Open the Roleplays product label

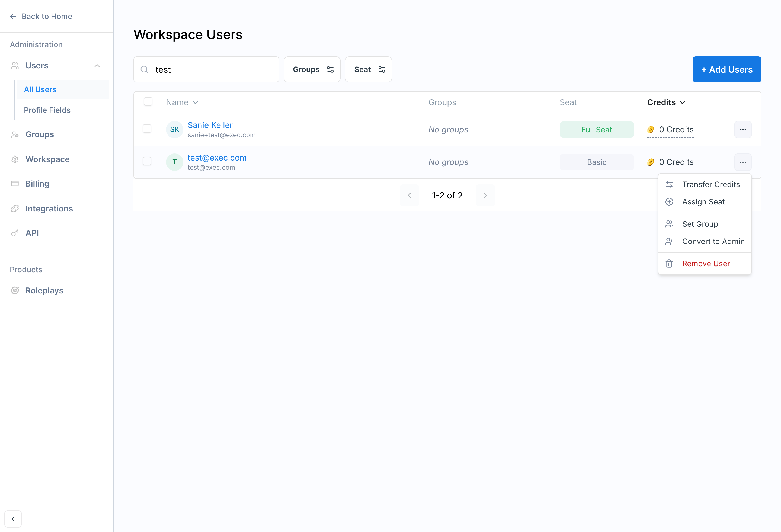pyautogui.click(x=44, y=290)
